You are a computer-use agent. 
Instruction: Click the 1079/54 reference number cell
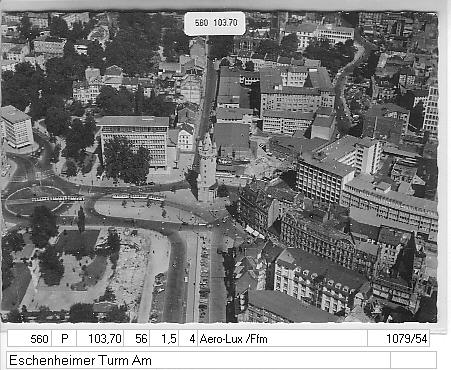398,339
